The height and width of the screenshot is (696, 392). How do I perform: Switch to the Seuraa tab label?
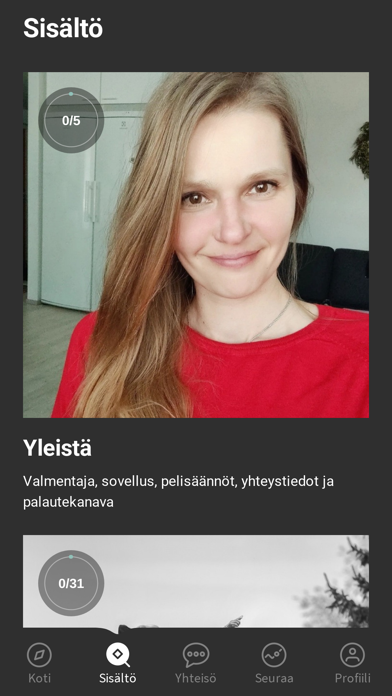pyautogui.click(x=274, y=678)
